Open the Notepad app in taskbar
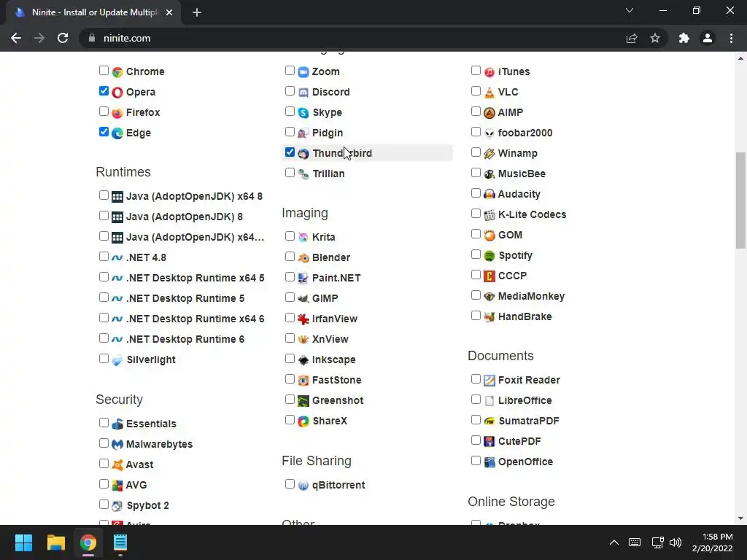This screenshot has width=747, height=560. [120, 542]
